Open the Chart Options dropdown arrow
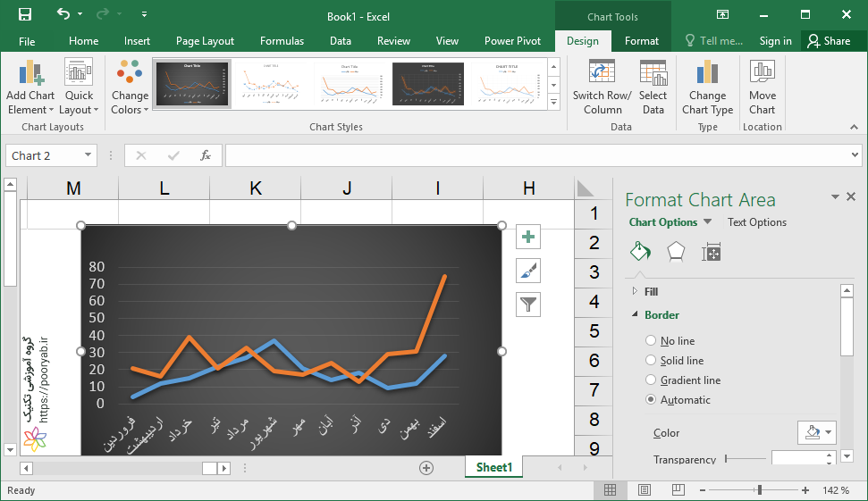The width and height of the screenshot is (868, 501). [707, 221]
